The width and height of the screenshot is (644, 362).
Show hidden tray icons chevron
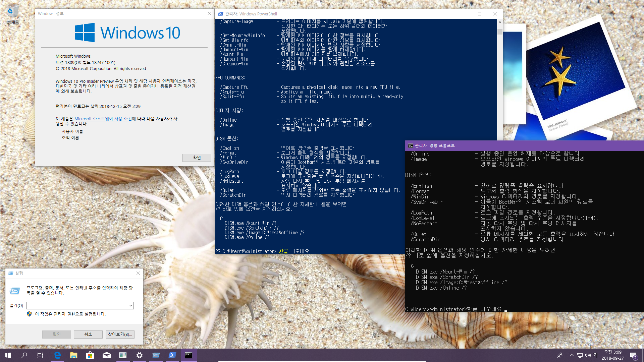572,355
